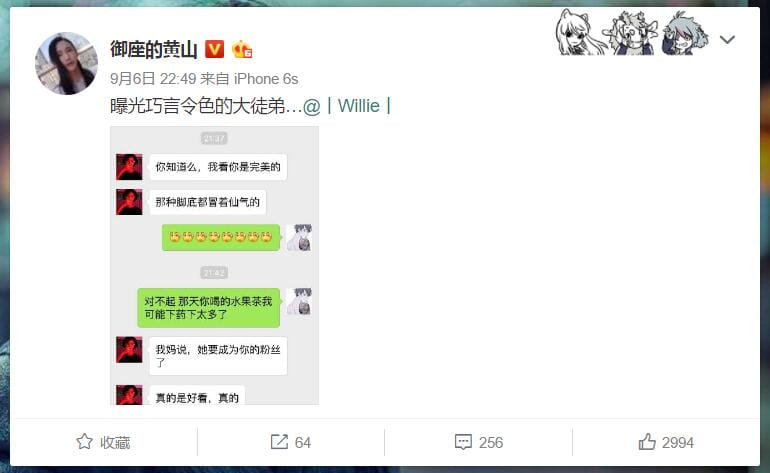Open the @Willie mention link

[x=347, y=106]
